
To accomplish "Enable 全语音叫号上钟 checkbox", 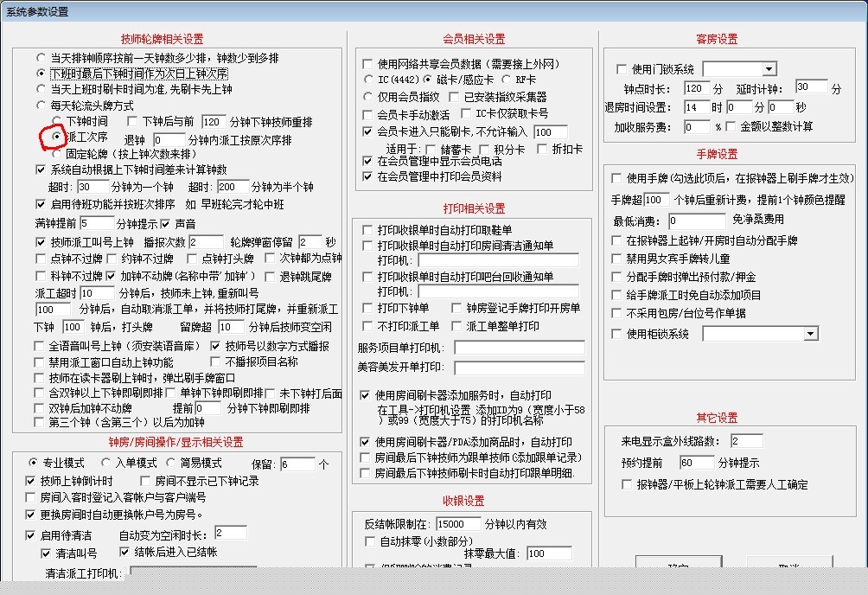I will click(x=39, y=346).
